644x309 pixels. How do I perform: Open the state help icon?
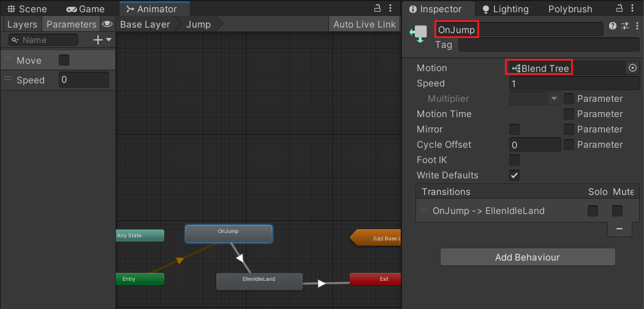click(613, 26)
